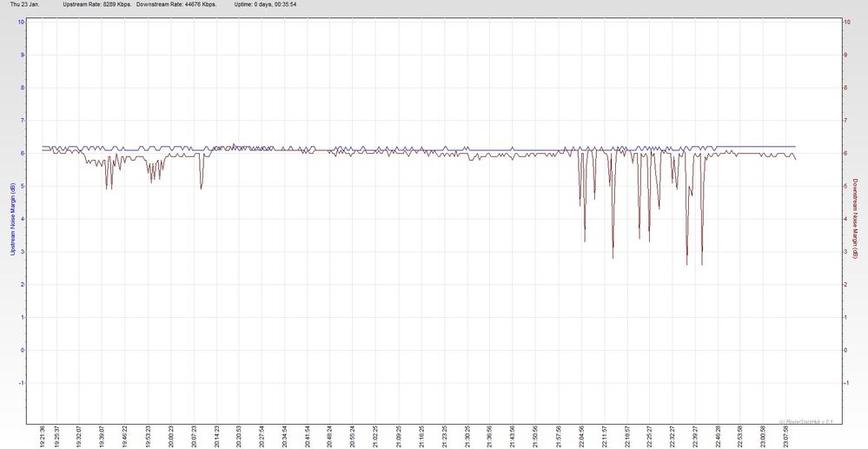Select time label 20:48:24 on the x-axis
This screenshot has width=868, height=449.
329,436
